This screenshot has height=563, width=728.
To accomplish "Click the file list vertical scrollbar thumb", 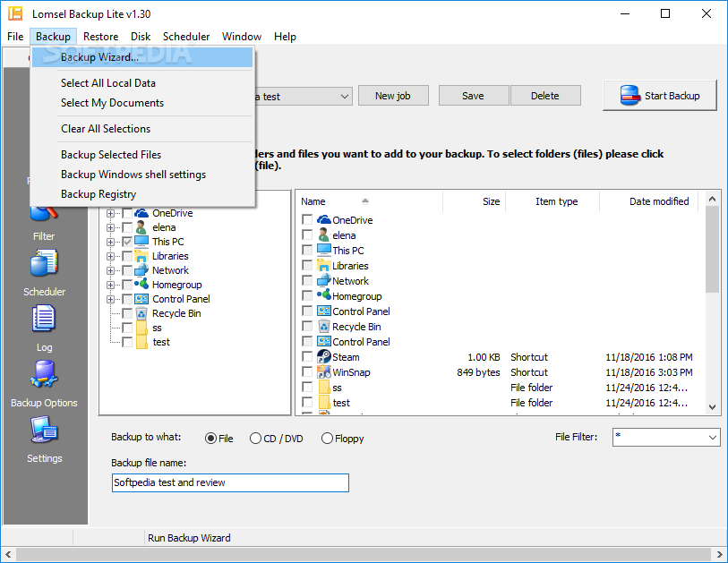I will click(712, 250).
